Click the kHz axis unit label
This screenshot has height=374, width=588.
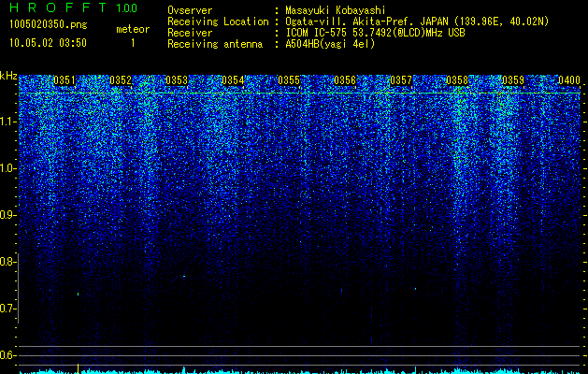[x=8, y=76]
